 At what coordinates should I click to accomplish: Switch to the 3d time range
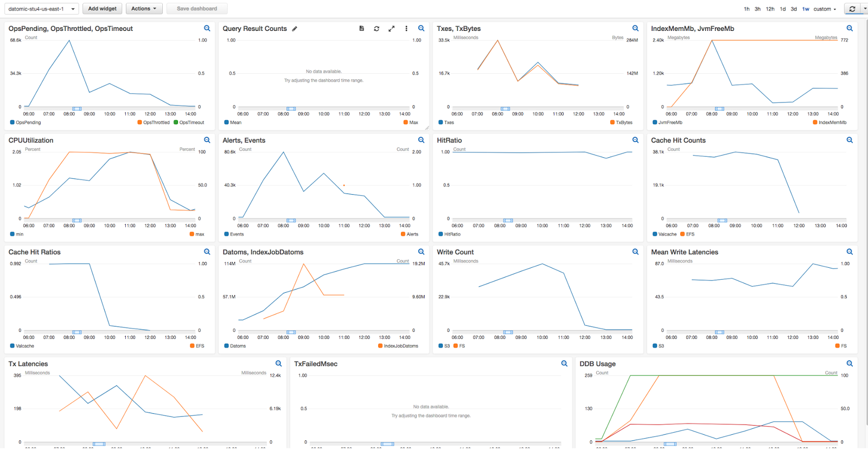click(794, 9)
